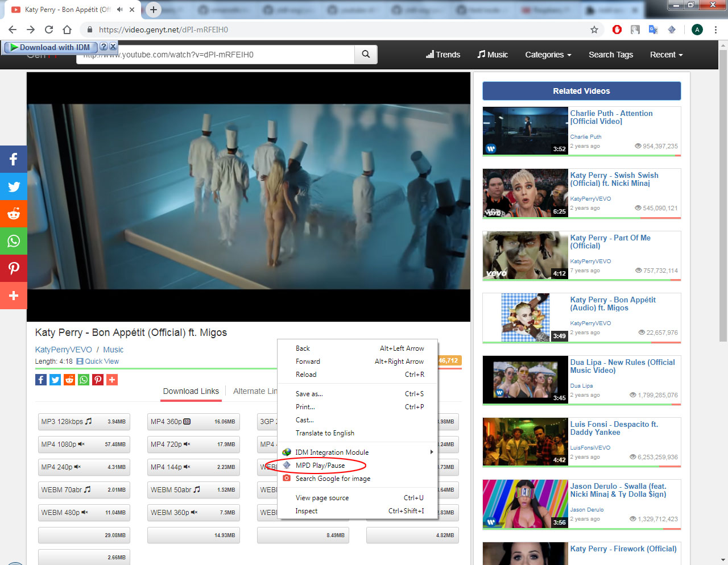Open KatyPerryVEVO channel link under title
This screenshot has width=728, height=565.
point(63,350)
